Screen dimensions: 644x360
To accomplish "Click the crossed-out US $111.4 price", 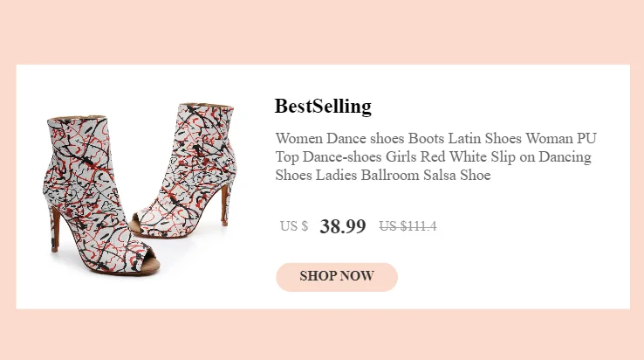I will tap(408, 226).
